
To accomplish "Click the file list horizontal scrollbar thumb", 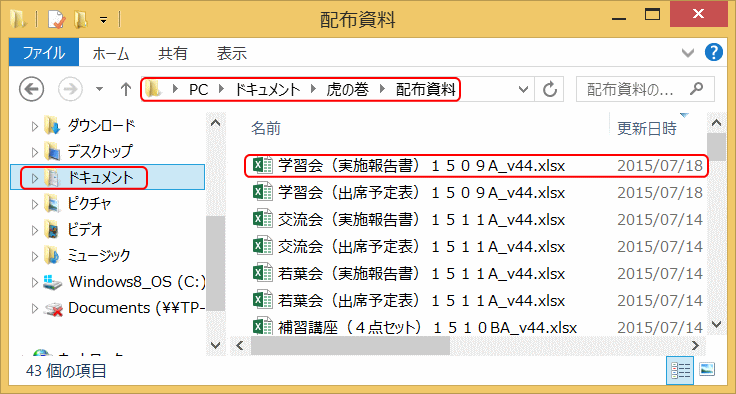I will tap(350, 346).
